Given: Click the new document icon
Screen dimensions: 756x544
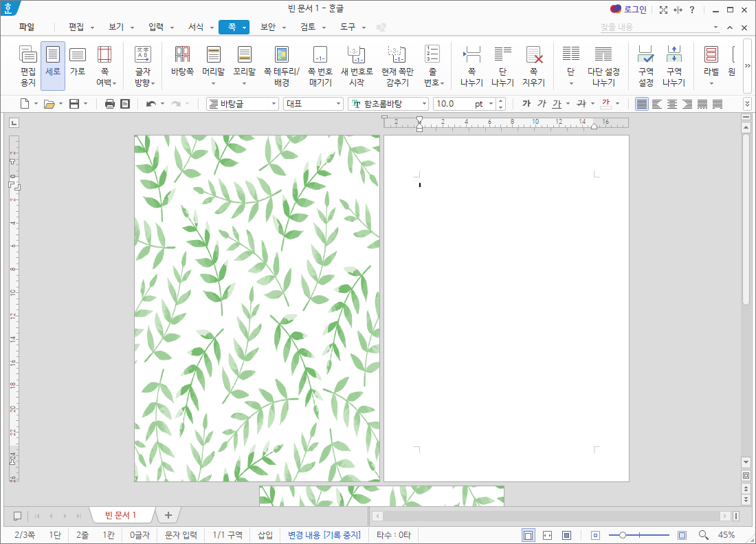Looking at the screenshot, I should pyautogui.click(x=24, y=104).
